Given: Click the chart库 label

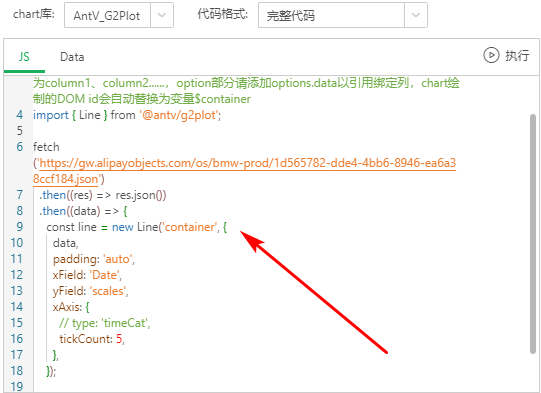Looking at the screenshot, I should tap(34, 14).
